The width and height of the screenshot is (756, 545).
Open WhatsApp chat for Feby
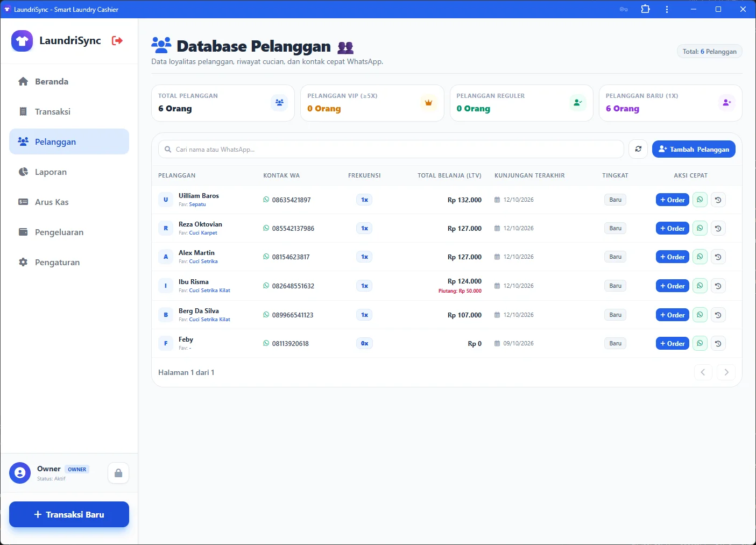coord(700,343)
